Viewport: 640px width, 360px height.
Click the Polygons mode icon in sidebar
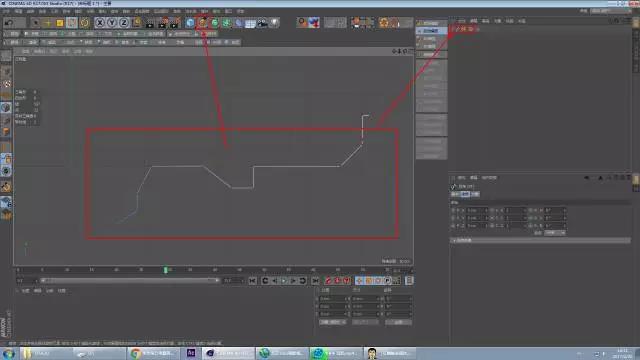(x=6, y=132)
